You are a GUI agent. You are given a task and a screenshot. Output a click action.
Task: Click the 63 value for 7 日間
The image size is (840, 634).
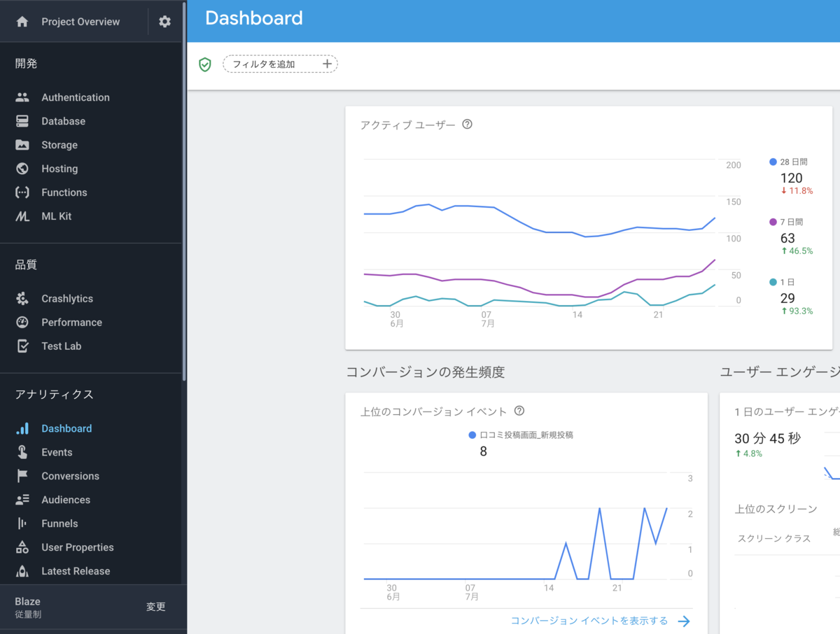(x=787, y=239)
